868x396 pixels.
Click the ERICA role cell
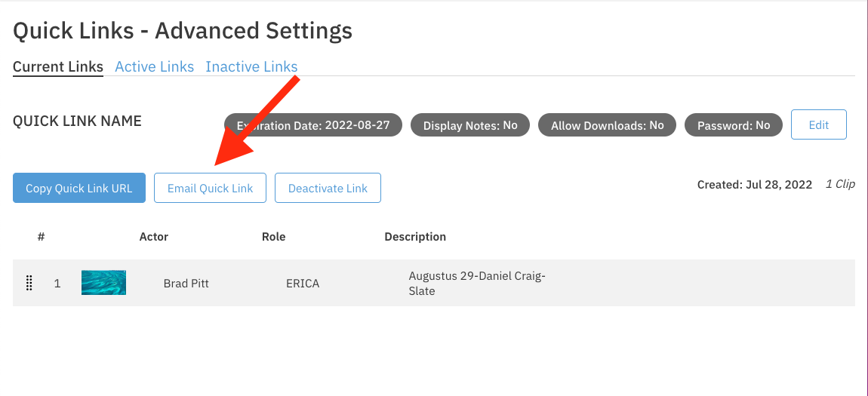click(303, 284)
